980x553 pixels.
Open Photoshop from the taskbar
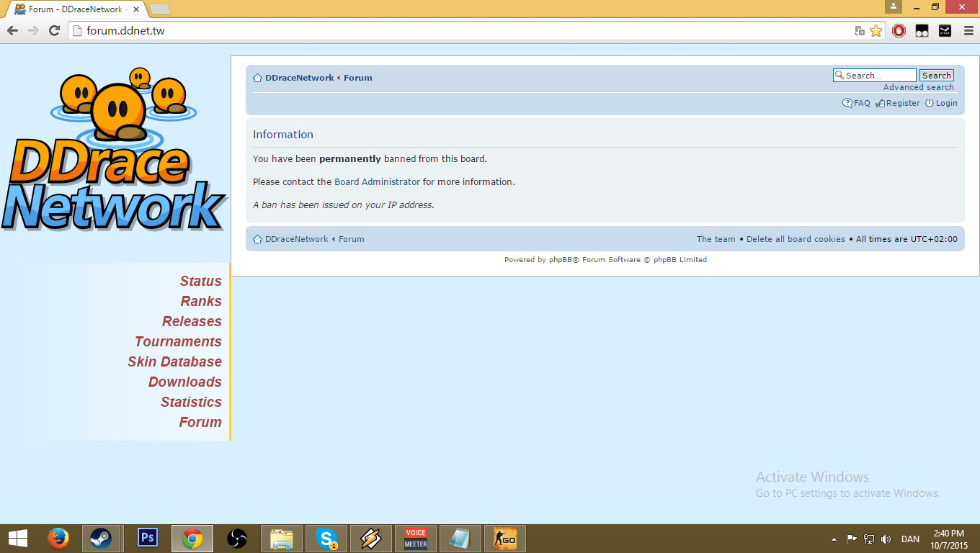click(x=147, y=538)
